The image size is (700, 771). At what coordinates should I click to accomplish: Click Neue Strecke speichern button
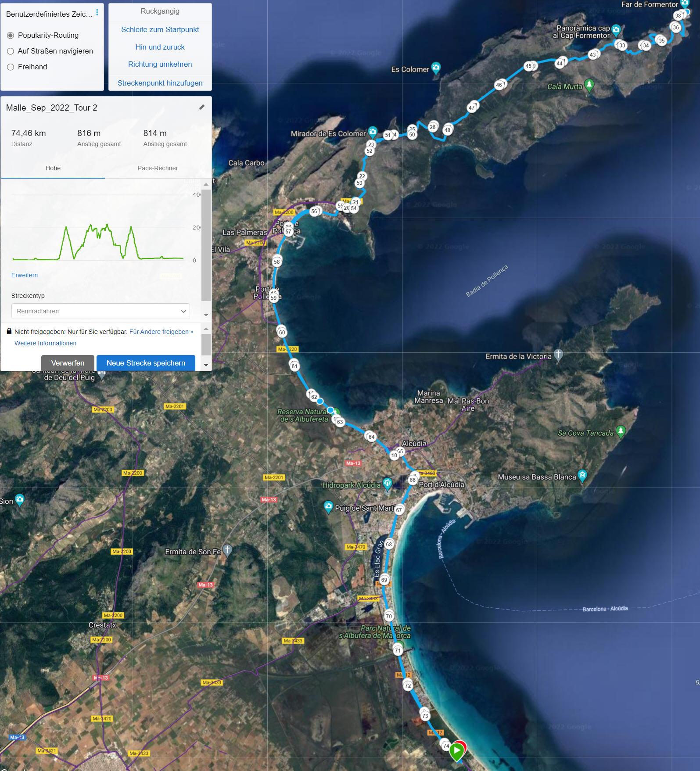pyautogui.click(x=146, y=363)
